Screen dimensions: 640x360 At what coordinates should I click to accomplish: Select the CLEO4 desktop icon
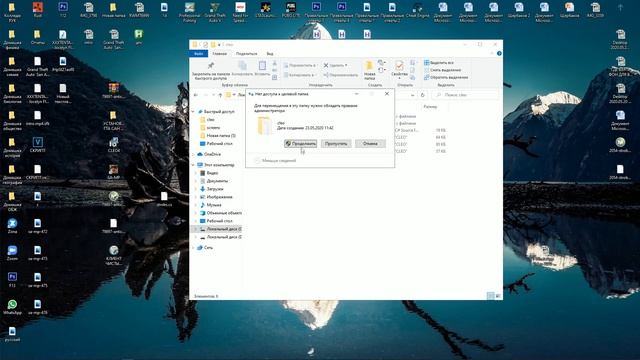point(114,145)
